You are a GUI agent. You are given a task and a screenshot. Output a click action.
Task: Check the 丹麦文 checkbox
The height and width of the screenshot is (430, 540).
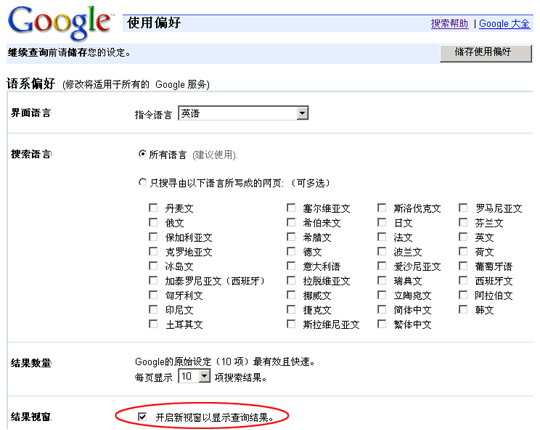coord(153,208)
